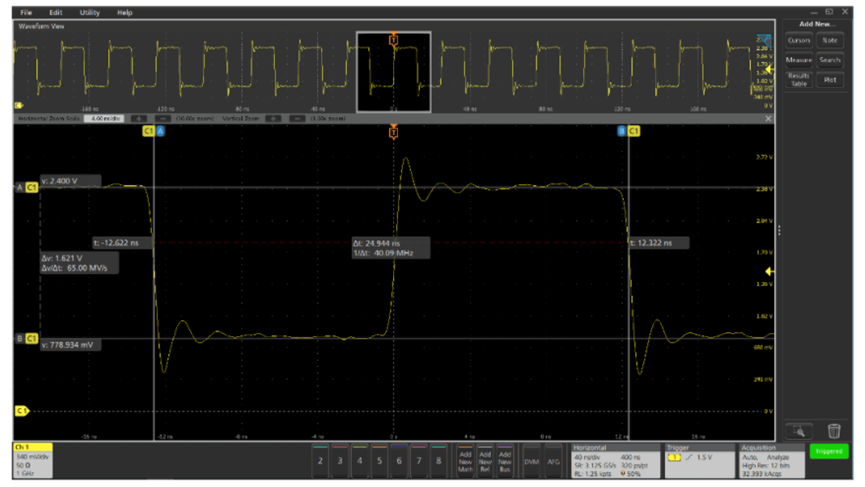
Task: Click the green Triggered button
Action: click(828, 452)
